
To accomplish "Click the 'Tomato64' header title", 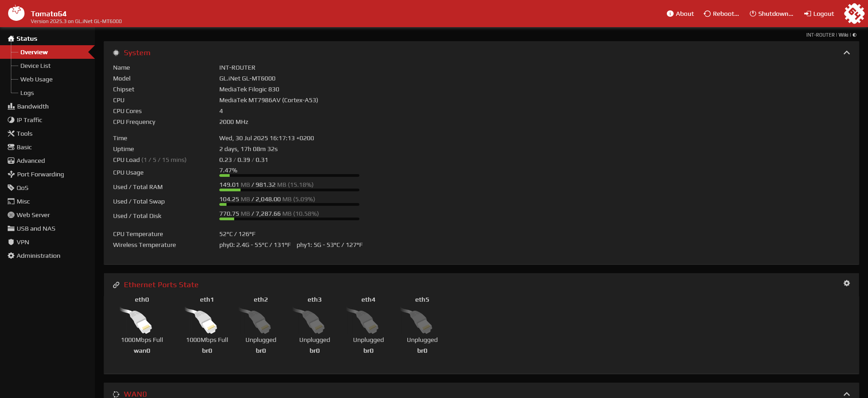I will (48, 14).
